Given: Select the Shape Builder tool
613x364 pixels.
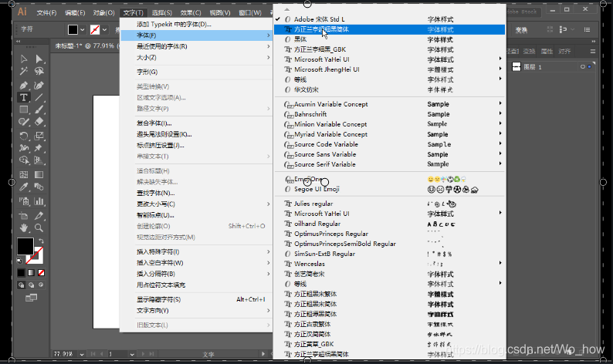Looking at the screenshot, I should (x=24, y=160).
